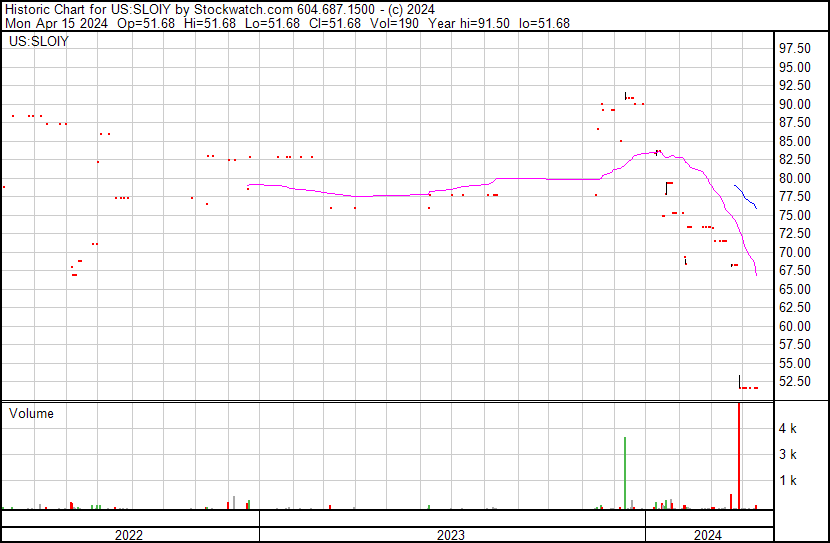
Task: Click the 85.00 price axis label
Action: click(x=795, y=141)
